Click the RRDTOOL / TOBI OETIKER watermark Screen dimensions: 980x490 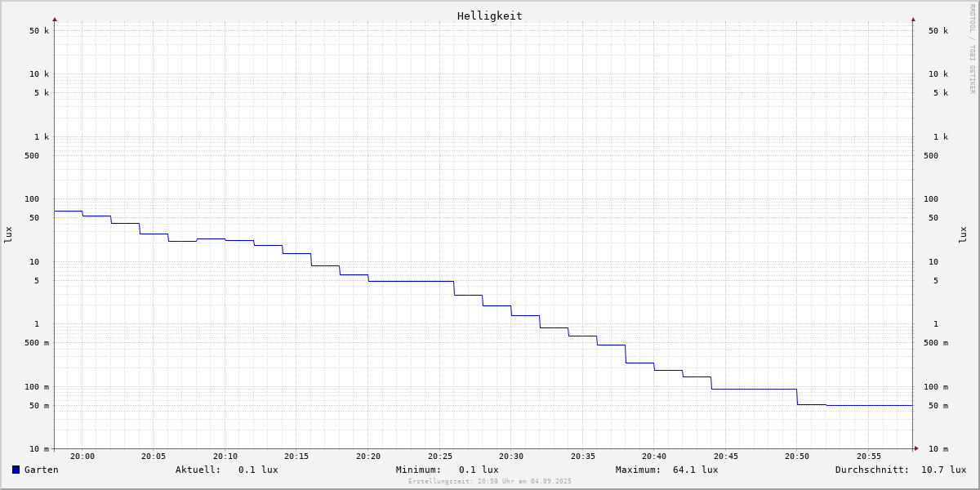(972, 48)
